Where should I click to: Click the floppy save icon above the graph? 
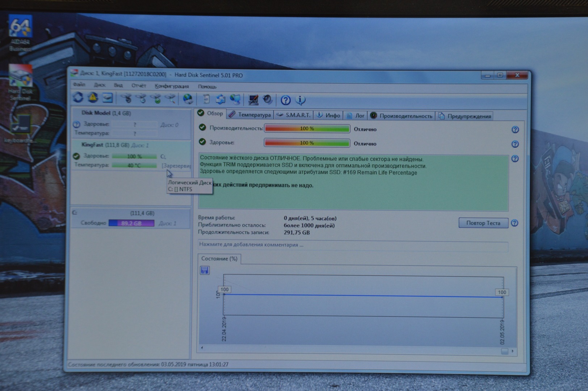tap(205, 270)
